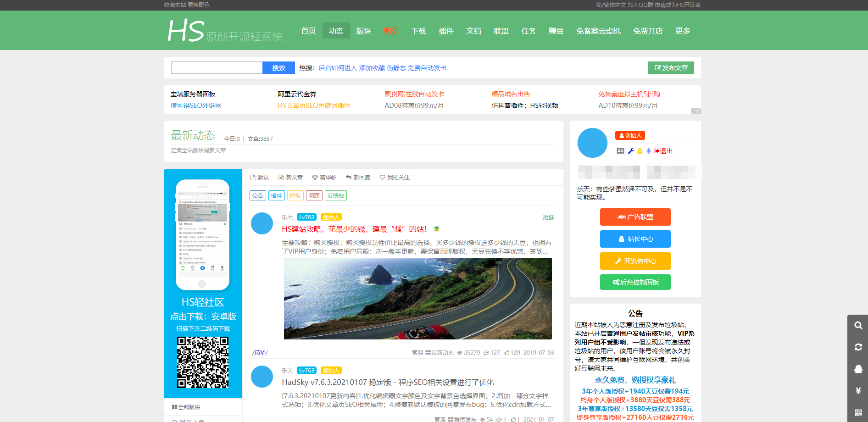Click 聚货网|在线自动发卡 ad link
Screen dimensions: 868x422
(414, 94)
